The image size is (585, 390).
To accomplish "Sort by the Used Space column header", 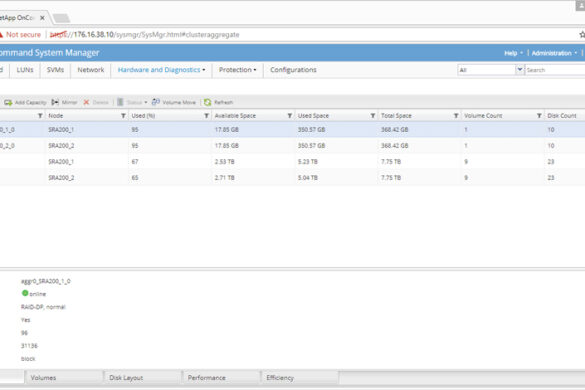I will click(313, 116).
